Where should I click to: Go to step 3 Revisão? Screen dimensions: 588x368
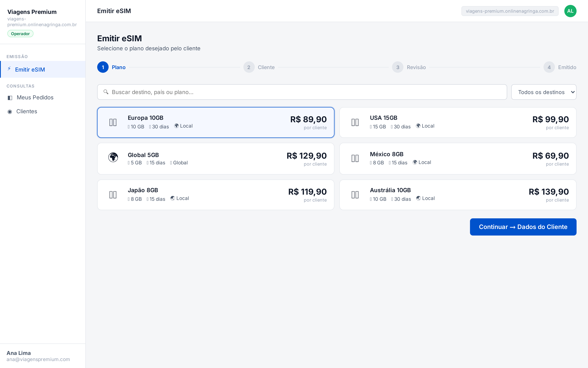[409, 67]
